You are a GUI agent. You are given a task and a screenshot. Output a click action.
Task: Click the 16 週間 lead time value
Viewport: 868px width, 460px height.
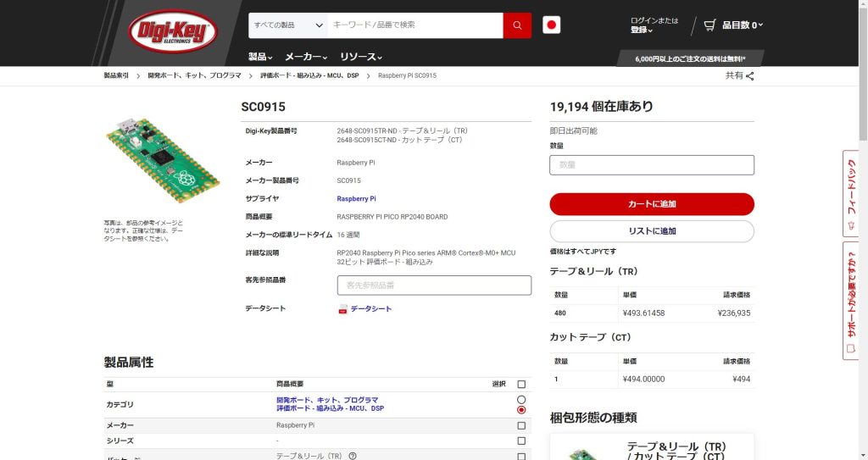[348, 235]
